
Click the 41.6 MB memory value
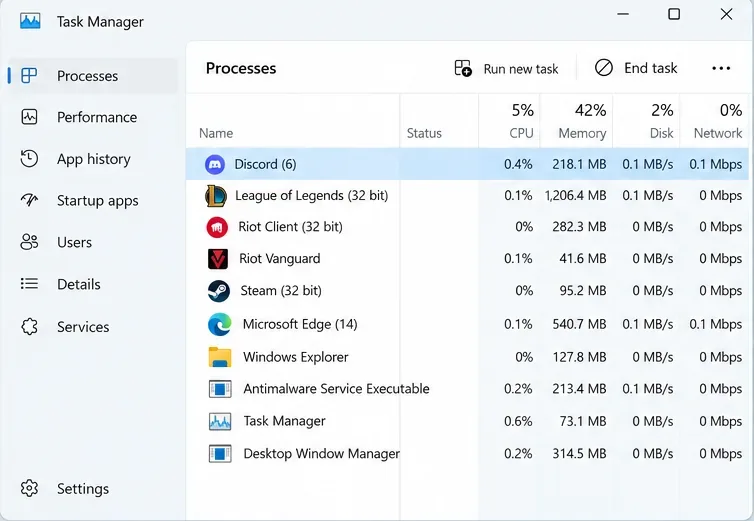(x=583, y=259)
